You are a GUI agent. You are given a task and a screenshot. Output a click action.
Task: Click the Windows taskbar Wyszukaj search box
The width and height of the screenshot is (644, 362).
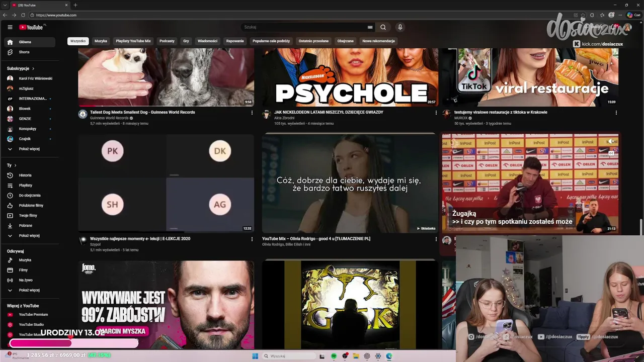coord(289,356)
